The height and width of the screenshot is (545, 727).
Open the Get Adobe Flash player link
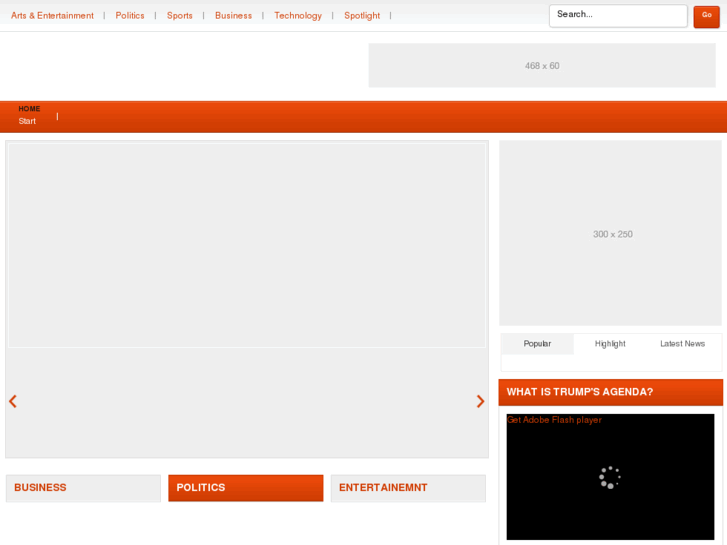pos(554,420)
